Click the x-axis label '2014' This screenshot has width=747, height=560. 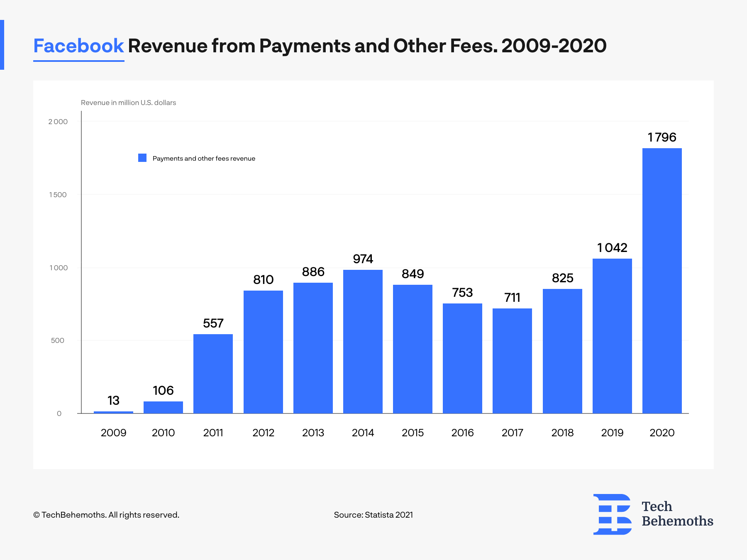click(363, 433)
